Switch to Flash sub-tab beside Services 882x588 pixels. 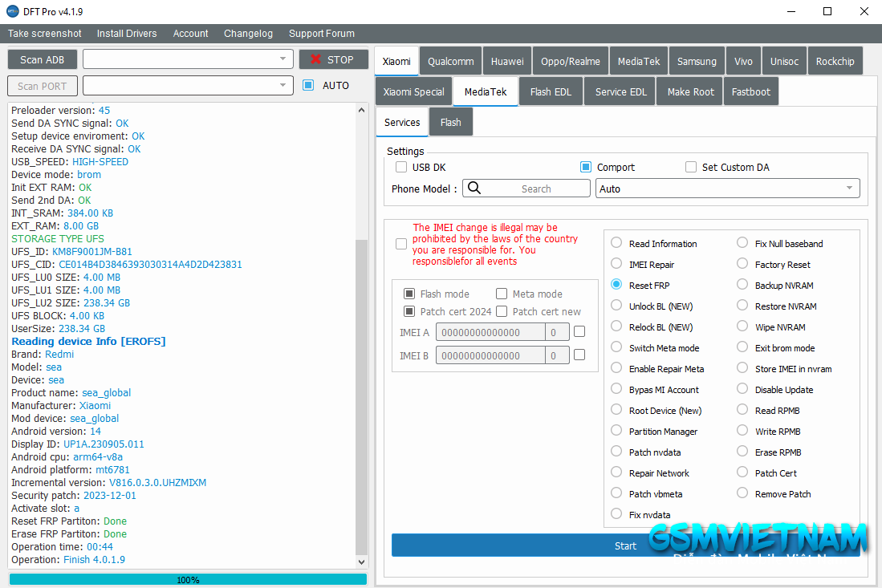(450, 122)
